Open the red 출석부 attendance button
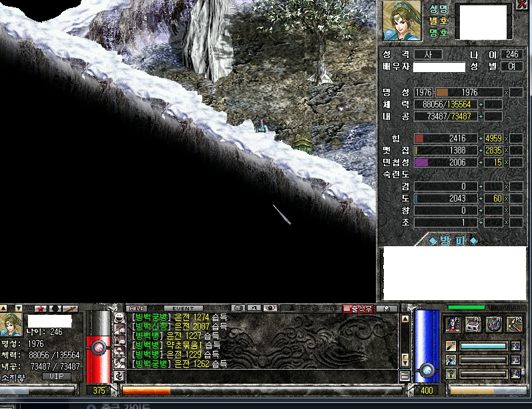Screen dimensions: 532x409 358,309
